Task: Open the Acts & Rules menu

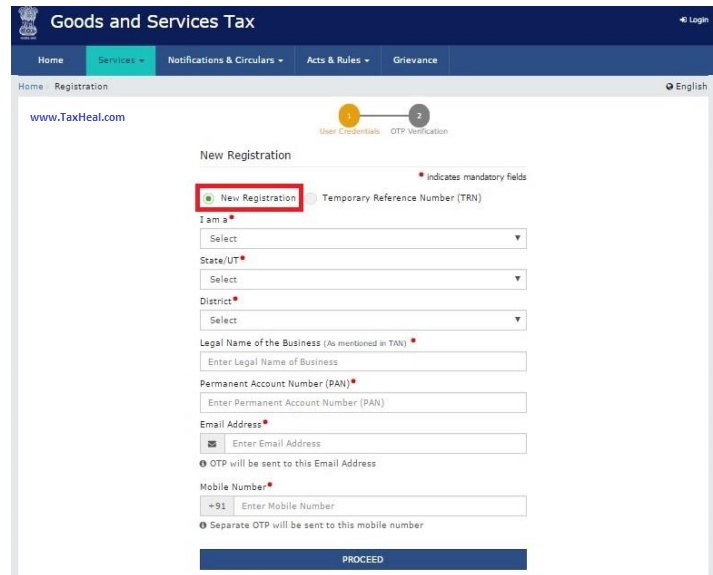Action: (338, 60)
